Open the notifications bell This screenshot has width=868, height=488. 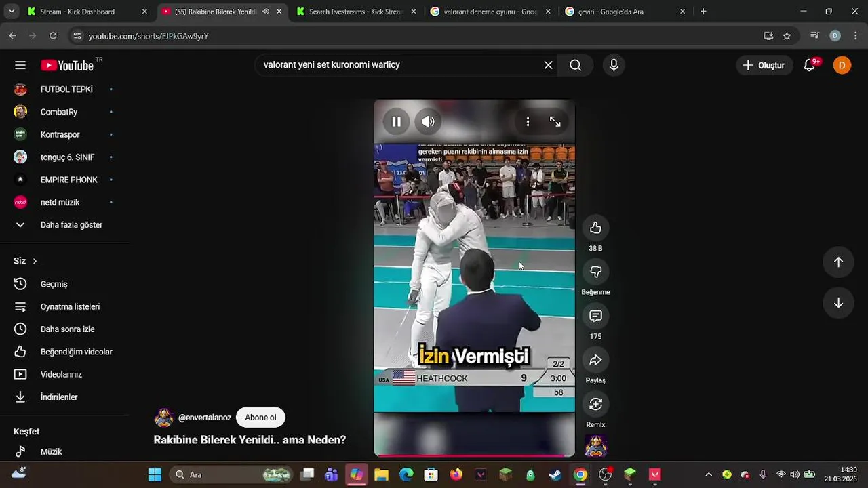[x=810, y=65]
